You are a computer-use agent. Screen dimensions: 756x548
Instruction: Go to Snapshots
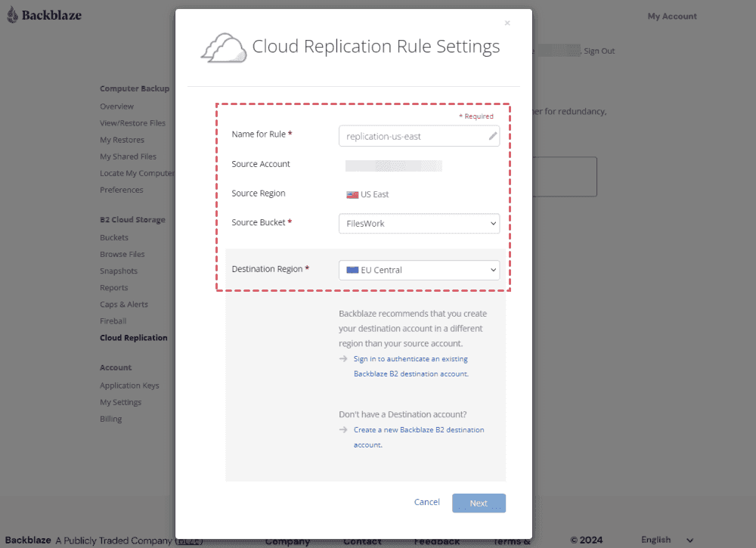pyautogui.click(x=119, y=271)
